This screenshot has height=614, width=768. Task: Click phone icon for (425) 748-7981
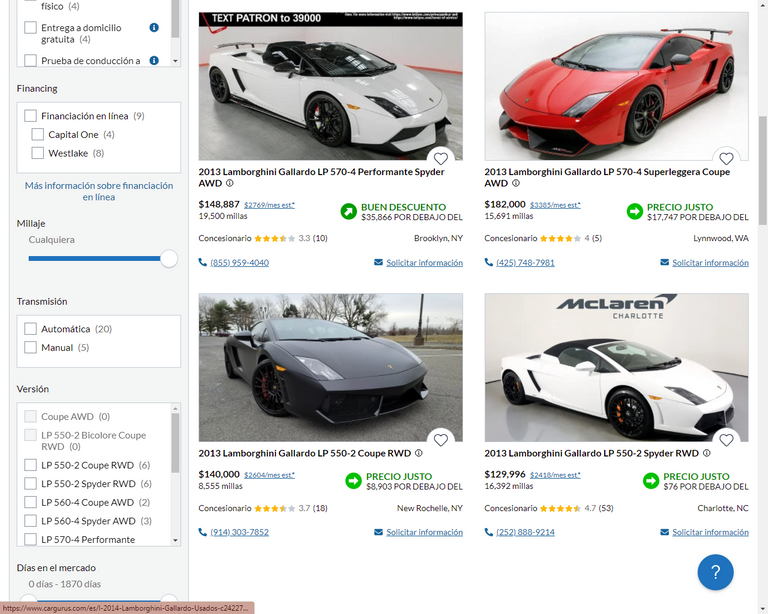[x=488, y=262]
